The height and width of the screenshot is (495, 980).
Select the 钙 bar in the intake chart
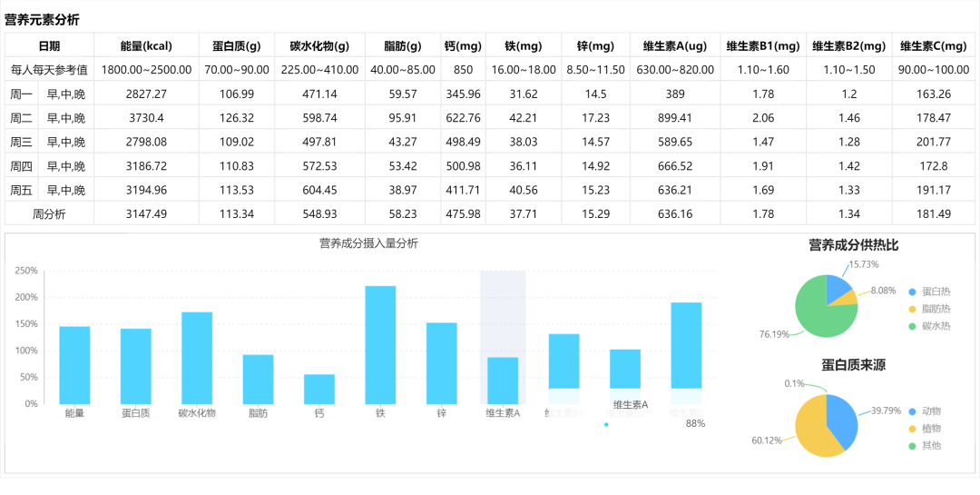pos(319,390)
